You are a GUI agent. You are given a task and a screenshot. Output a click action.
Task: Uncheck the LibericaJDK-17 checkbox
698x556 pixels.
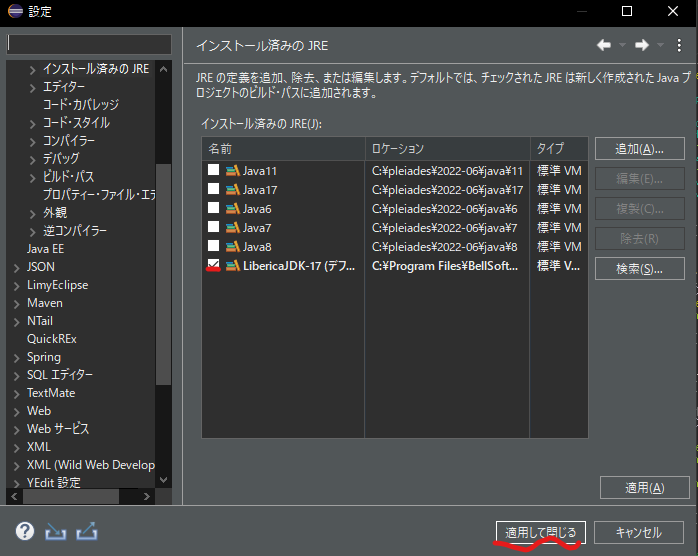(x=214, y=265)
